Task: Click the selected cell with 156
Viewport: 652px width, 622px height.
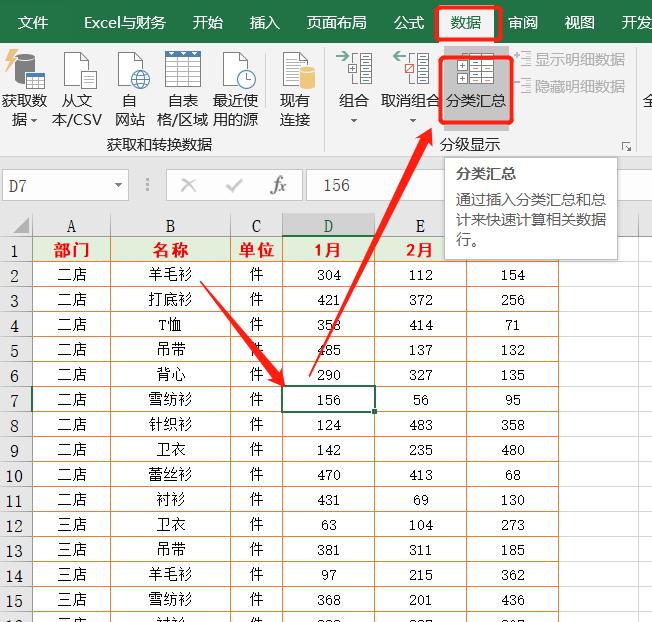Action: 328,400
